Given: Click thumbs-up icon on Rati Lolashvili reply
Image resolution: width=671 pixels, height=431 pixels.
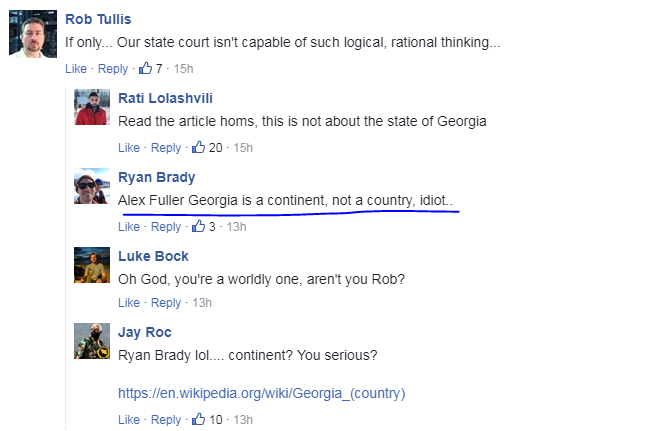Looking at the screenshot, I should 199,147.
